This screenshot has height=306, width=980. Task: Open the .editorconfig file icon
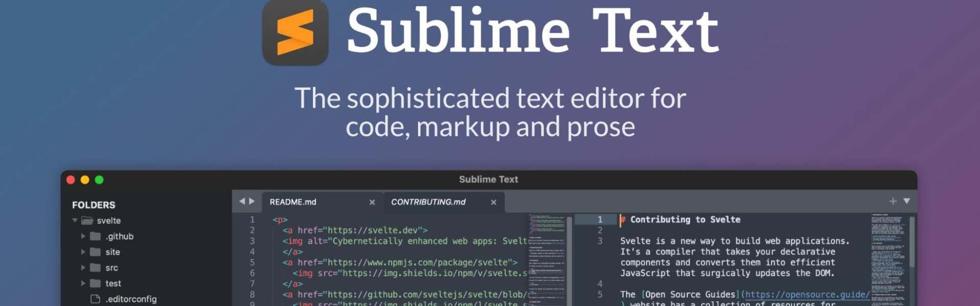click(95, 299)
